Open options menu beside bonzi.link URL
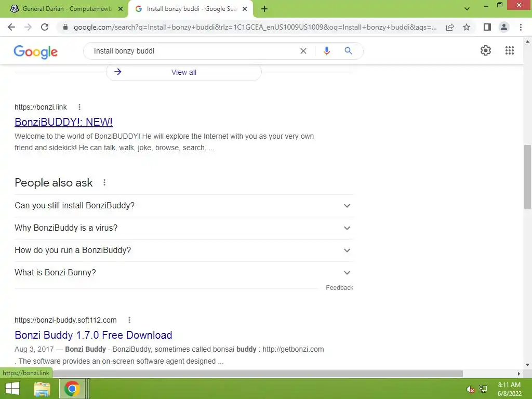The width and height of the screenshot is (532, 399). click(79, 107)
